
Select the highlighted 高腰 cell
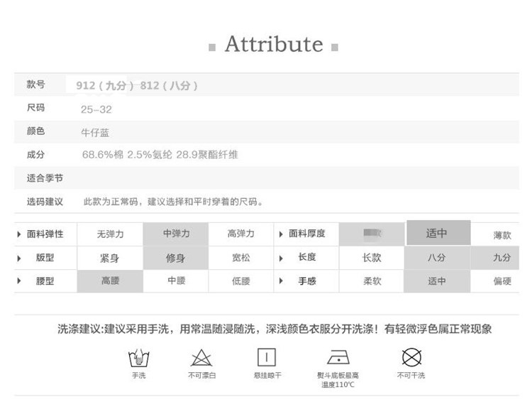pos(110,281)
